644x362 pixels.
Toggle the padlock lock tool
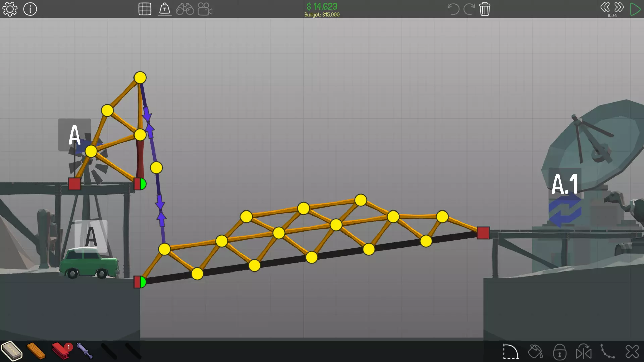click(559, 352)
